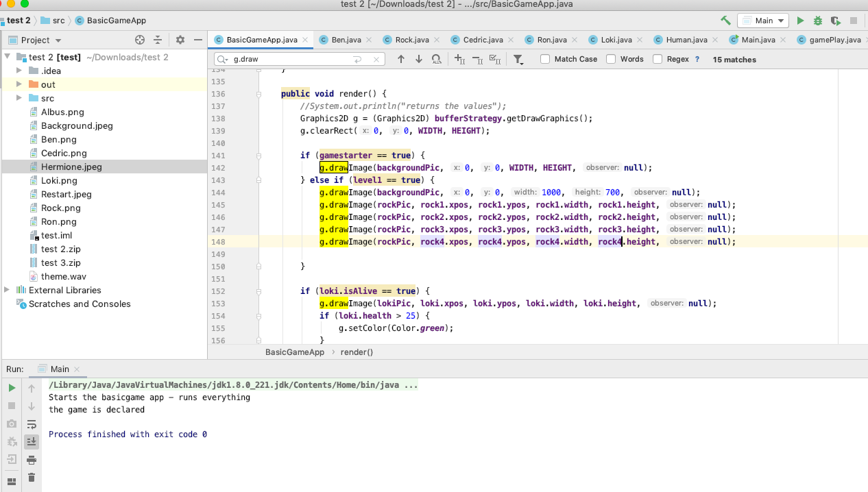Click the restore layout icon in Run panel
Image resolution: width=868 pixels, height=492 pixels.
[12, 482]
